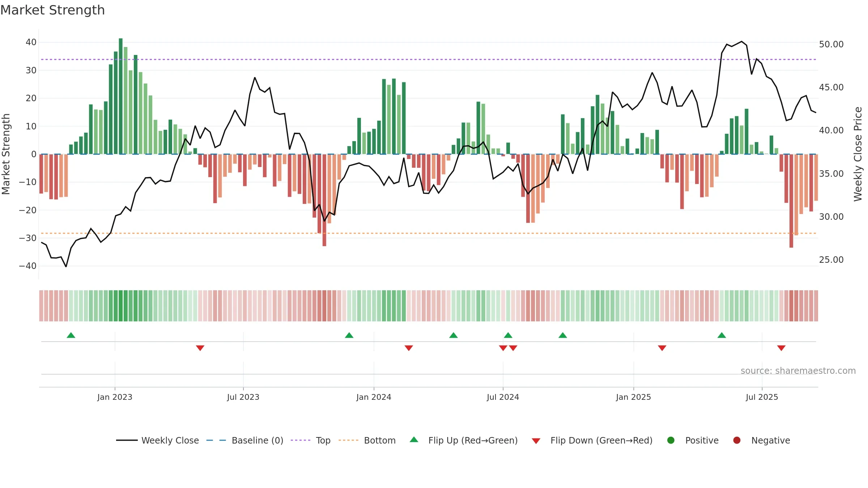The height and width of the screenshot is (488, 868).
Task: Toggle the purple Top legend entry
Action: pos(311,440)
